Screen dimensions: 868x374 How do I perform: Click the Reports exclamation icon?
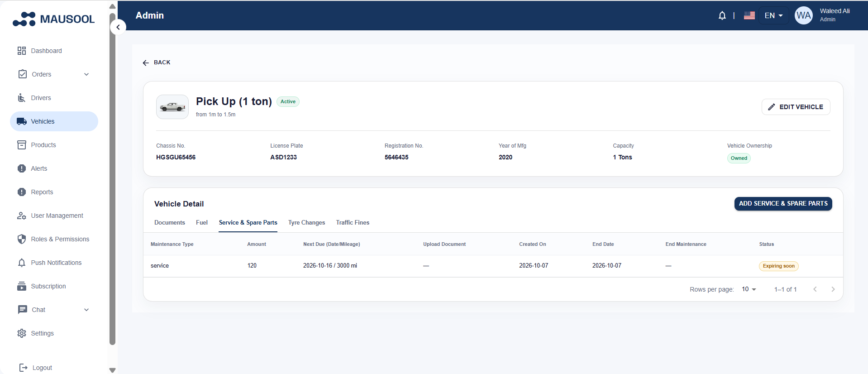(22, 192)
